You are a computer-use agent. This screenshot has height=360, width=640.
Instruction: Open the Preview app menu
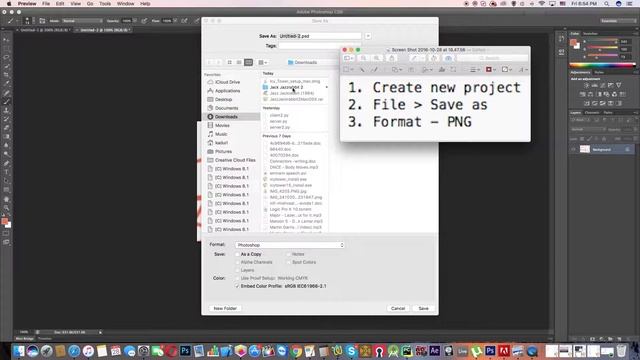coord(27,4)
